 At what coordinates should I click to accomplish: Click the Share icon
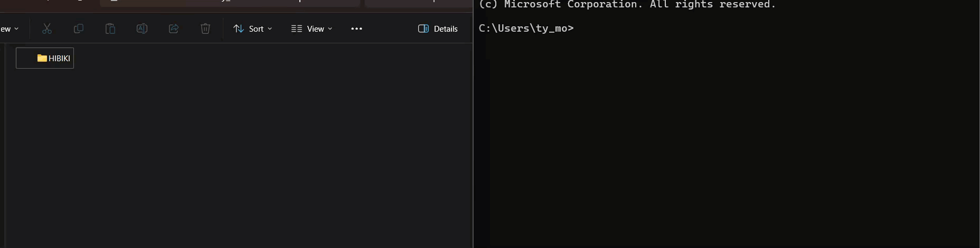[x=174, y=28]
